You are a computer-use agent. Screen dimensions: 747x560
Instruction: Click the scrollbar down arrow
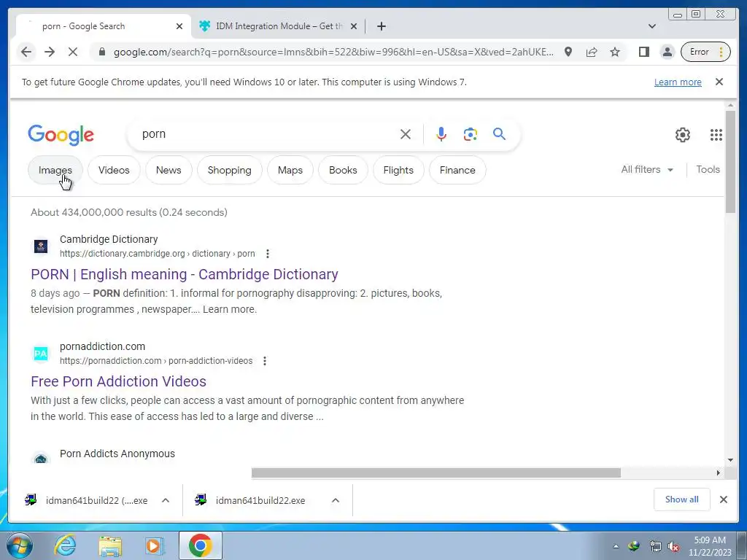point(730,460)
